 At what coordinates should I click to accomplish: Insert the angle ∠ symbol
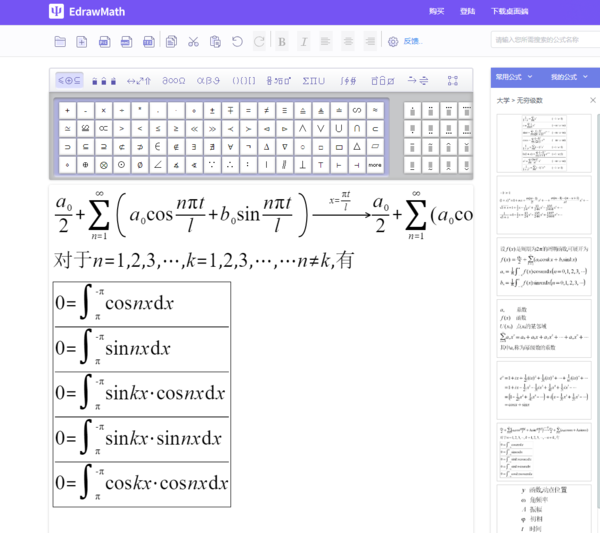click(x=158, y=165)
